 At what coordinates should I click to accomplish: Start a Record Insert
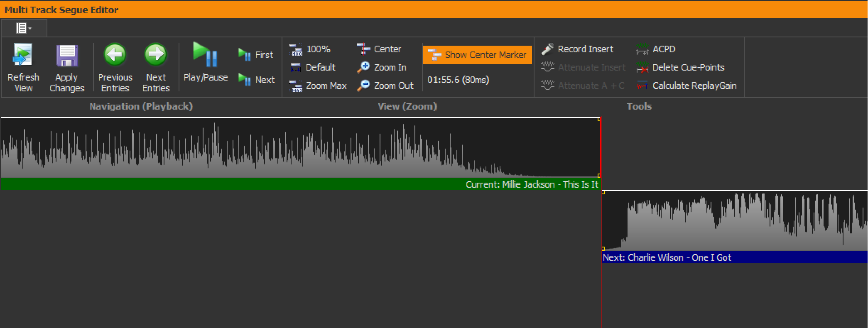[577, 49]
